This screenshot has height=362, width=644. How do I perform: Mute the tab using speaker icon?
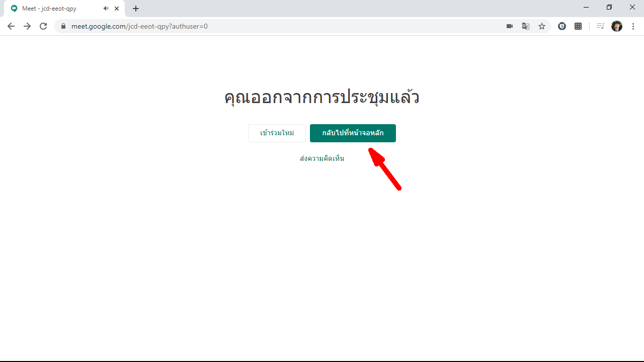106,9
